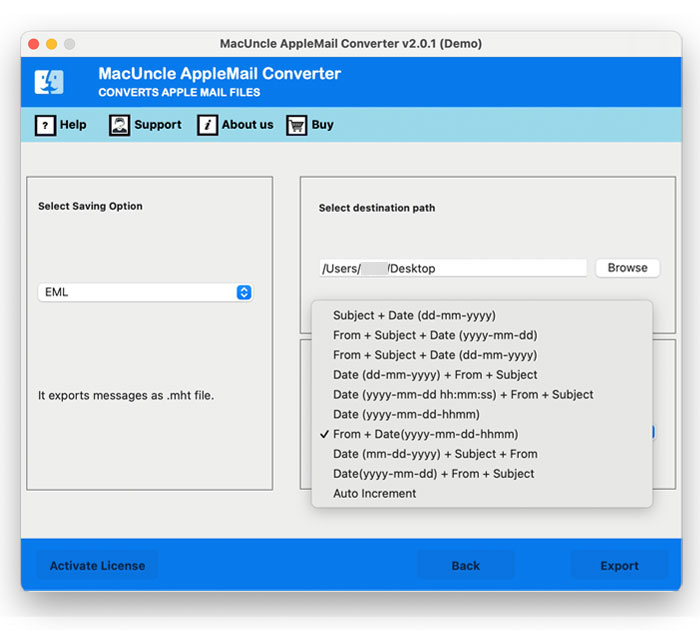Click the blue arrows on the EML dropdown
This screenshot has width=700, height=630.
[x=244, y=292]
